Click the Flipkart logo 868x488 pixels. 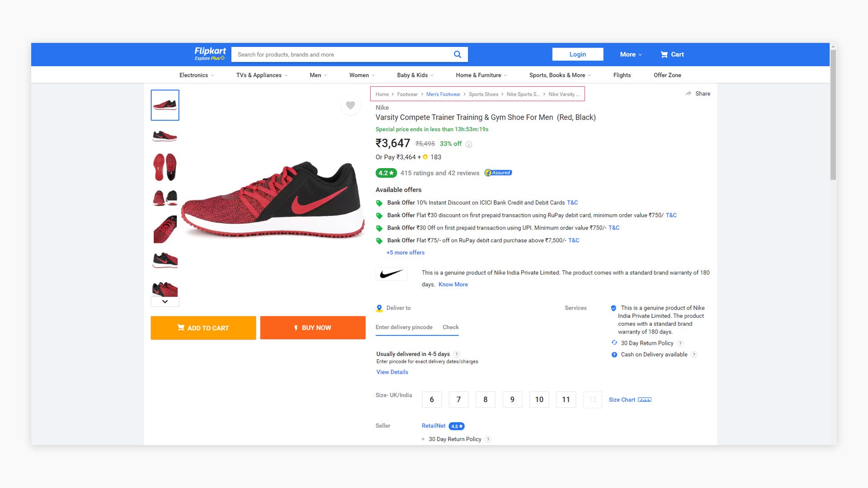pyautogui.click(x=210, y=53)
